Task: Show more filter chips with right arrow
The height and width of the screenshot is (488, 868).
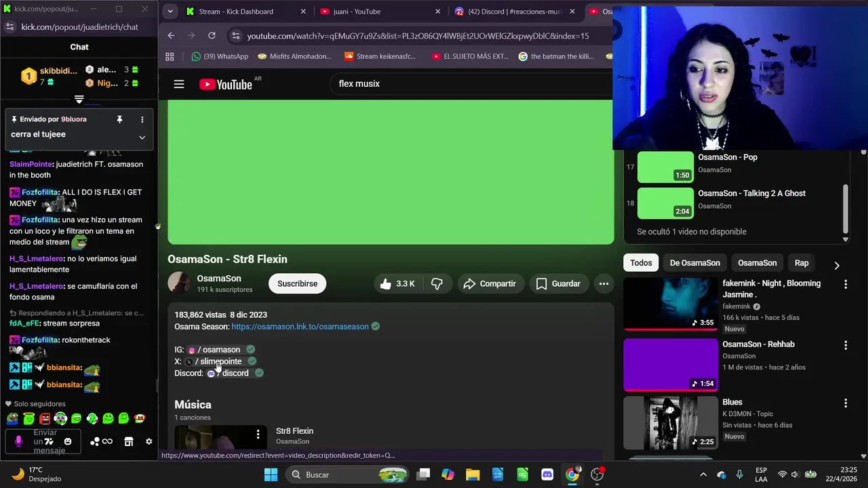Action: tap(836, 266)
